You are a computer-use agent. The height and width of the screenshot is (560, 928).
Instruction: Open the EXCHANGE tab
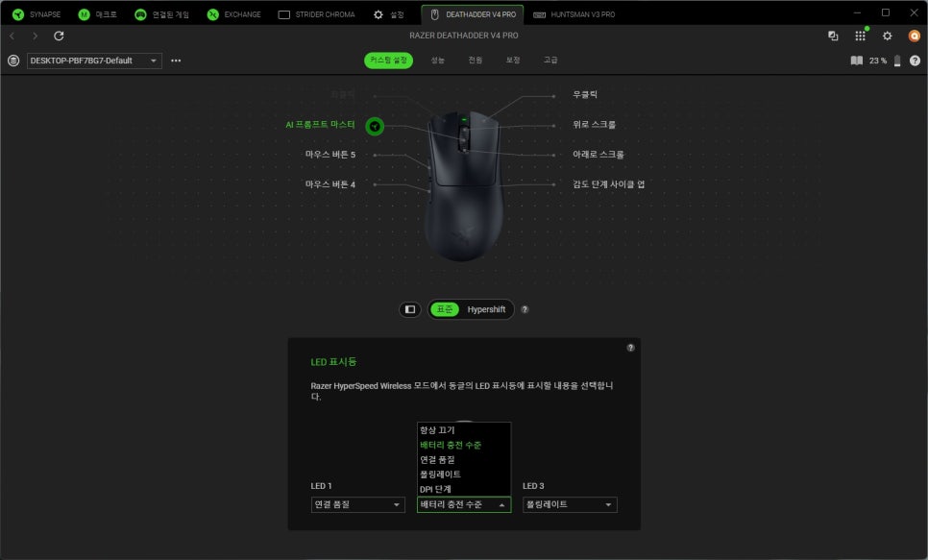(x=233, y=14)
